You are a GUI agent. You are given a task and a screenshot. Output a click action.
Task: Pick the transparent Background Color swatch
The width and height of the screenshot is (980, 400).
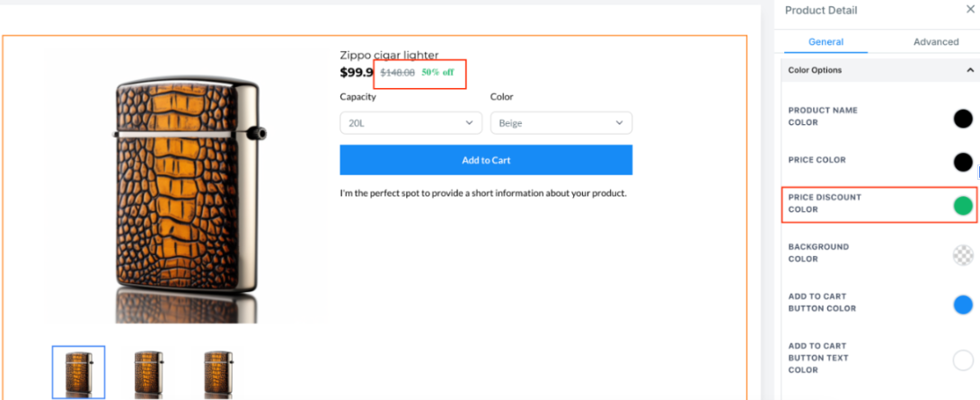pyautogui.click(x=963, y=255)
